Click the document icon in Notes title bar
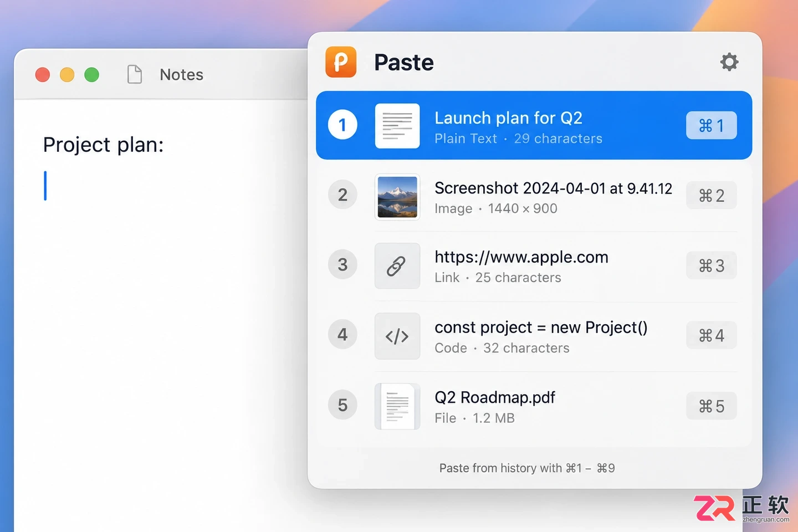Viewport: 798px width, 532px height. [135, 74]
